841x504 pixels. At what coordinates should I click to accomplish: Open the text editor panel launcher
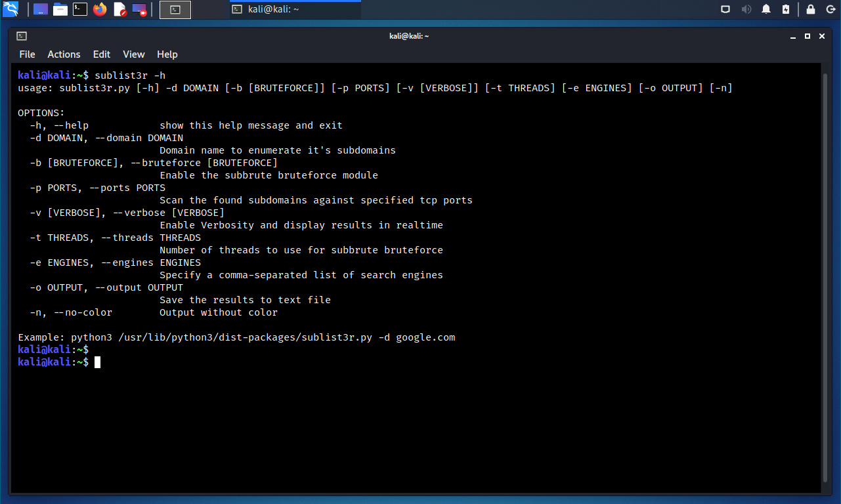pos(119,9)
